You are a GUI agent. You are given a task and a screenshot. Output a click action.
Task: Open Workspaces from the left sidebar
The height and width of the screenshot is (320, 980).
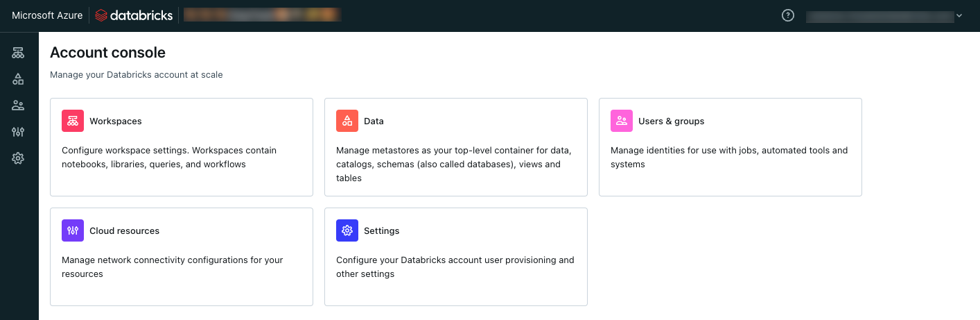[x=18, y=53]
